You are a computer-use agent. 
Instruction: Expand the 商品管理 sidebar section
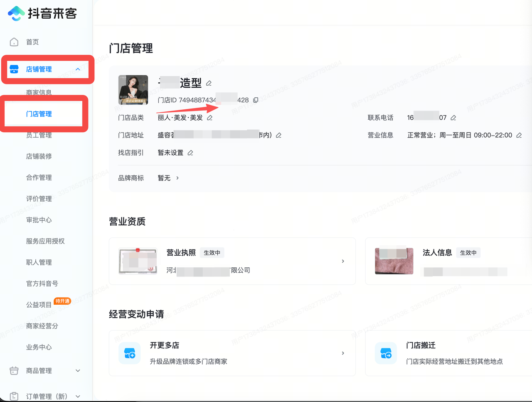pyautogui.click(x=78, y=371)
